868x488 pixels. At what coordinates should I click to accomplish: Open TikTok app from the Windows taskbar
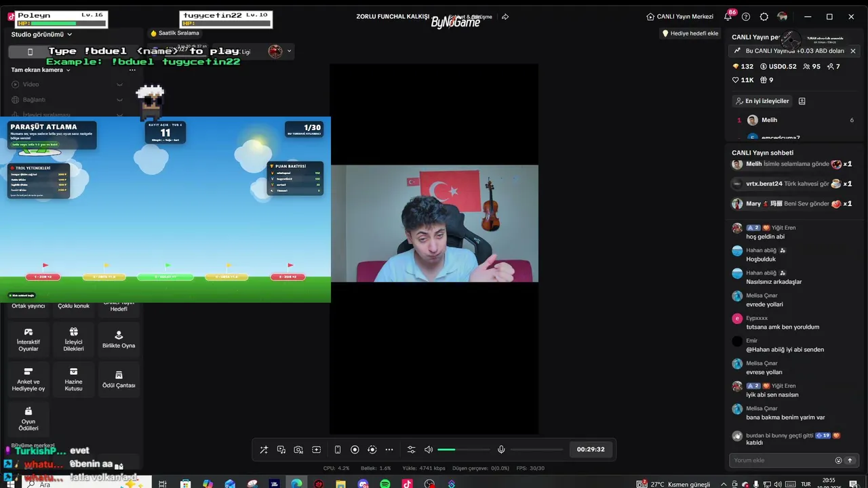(407, 484)
